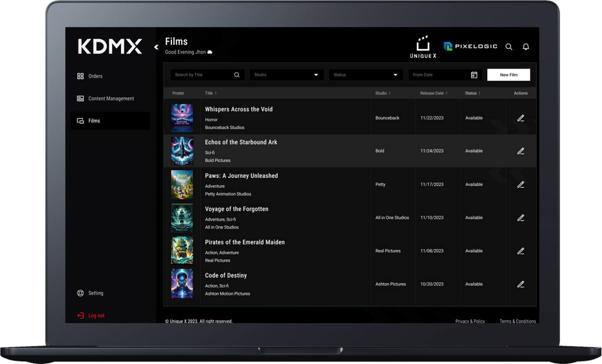This screenshot has width=602, height=364.
Task: Click the Content Management sidebar icon
Action: (80, 98)
